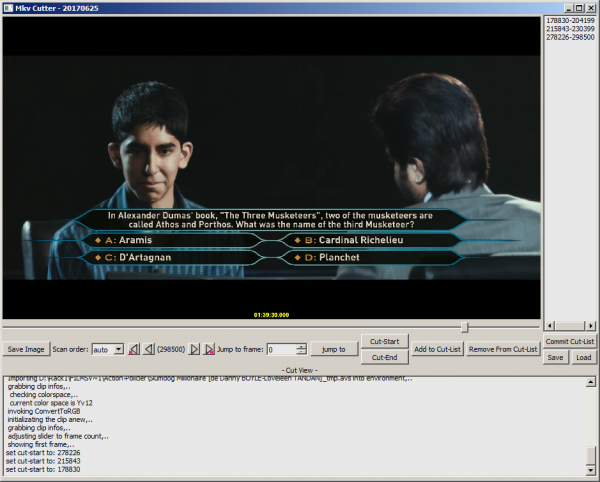Increment the Jump to frame spinner
This screenshot has height=482, width=600.
[x=302, y=347]
